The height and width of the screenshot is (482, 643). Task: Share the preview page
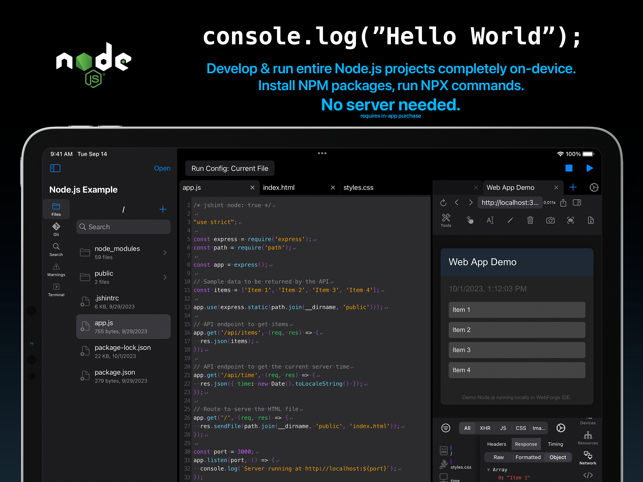pyautogui.click(x=563, y=203)
